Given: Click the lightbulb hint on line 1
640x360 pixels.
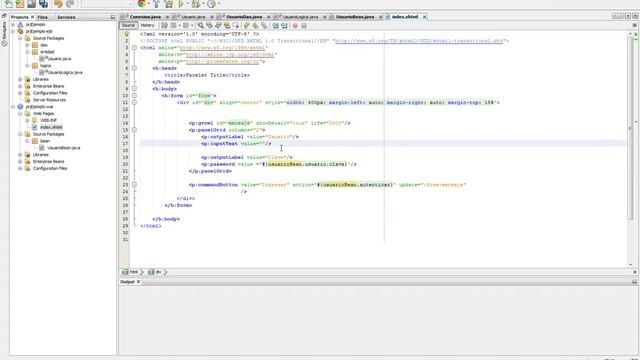Looking at the screenshot, I should click(x=126, y=34).
